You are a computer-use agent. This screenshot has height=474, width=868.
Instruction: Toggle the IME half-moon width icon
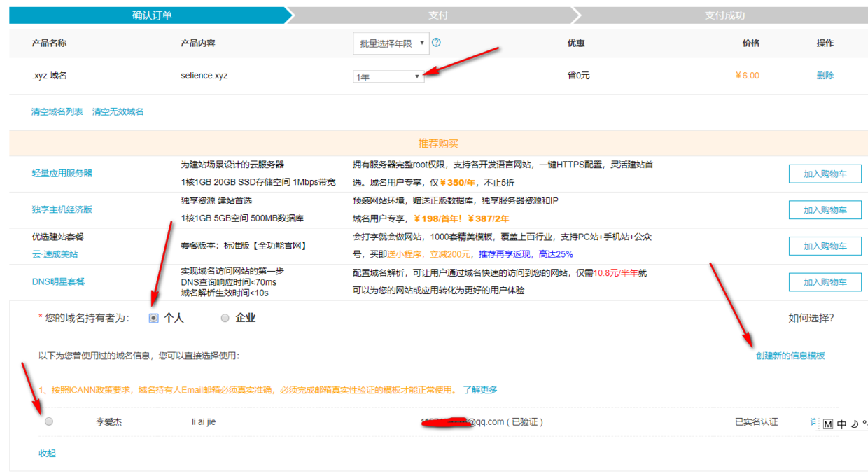pos(855,424)
